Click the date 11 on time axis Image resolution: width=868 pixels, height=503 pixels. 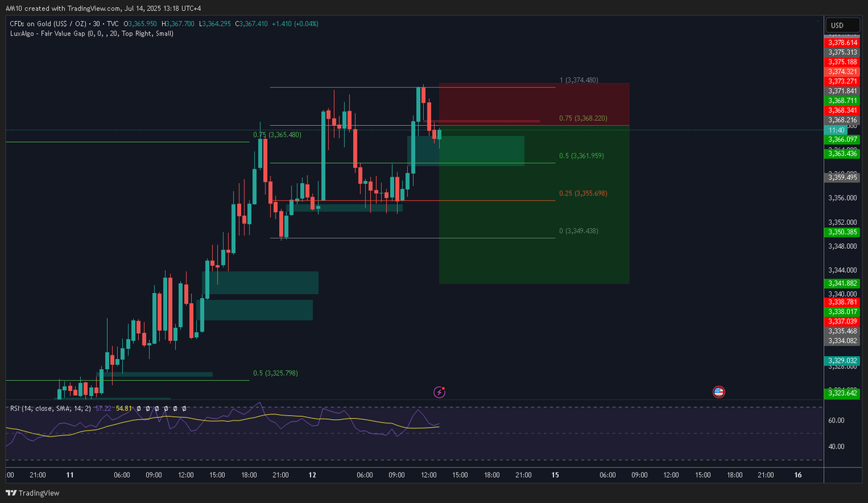(x=69, y=475)
